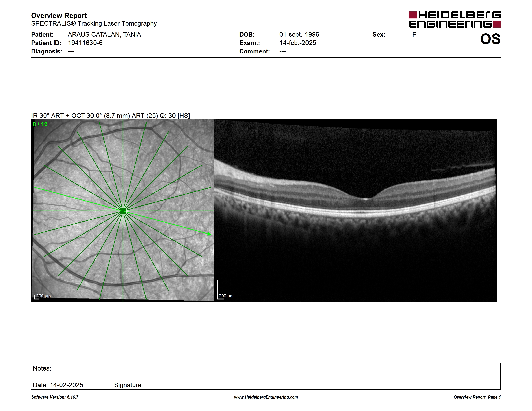Screen dimensions: 532x411
Task: Click the '200 µm' scale on OCT scan
Action: click(x=225, y=296)
